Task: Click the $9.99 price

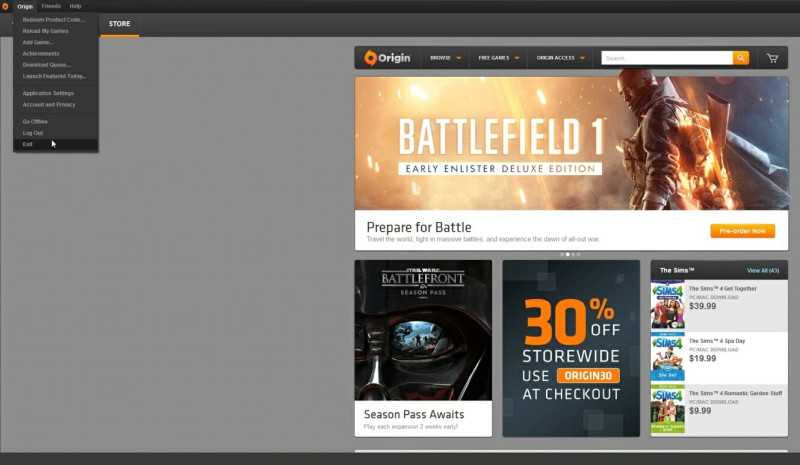Action: [700, 410]
